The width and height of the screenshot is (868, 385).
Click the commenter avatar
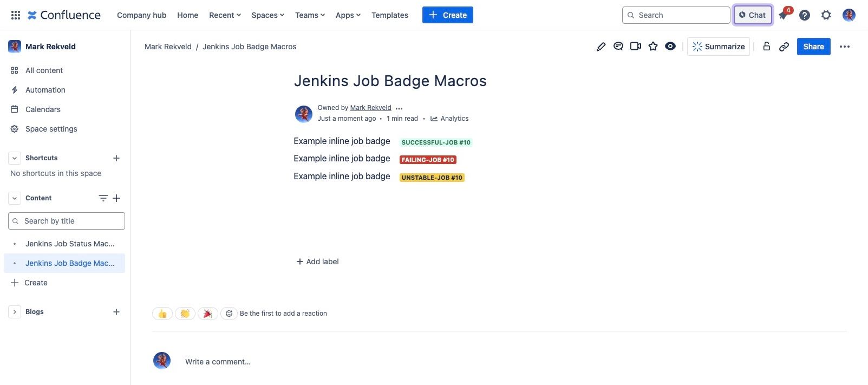click(162, 361)
